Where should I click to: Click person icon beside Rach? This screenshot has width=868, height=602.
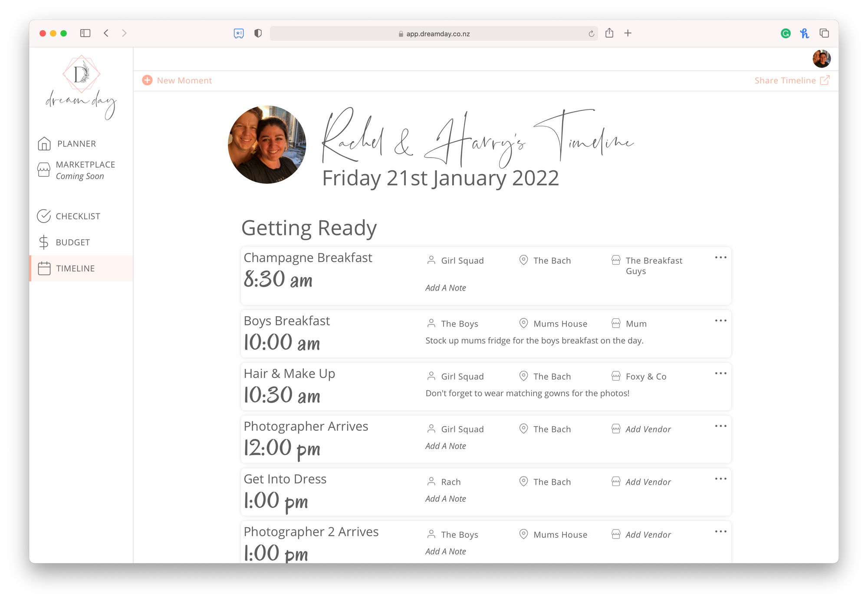[x=431, y=481]
